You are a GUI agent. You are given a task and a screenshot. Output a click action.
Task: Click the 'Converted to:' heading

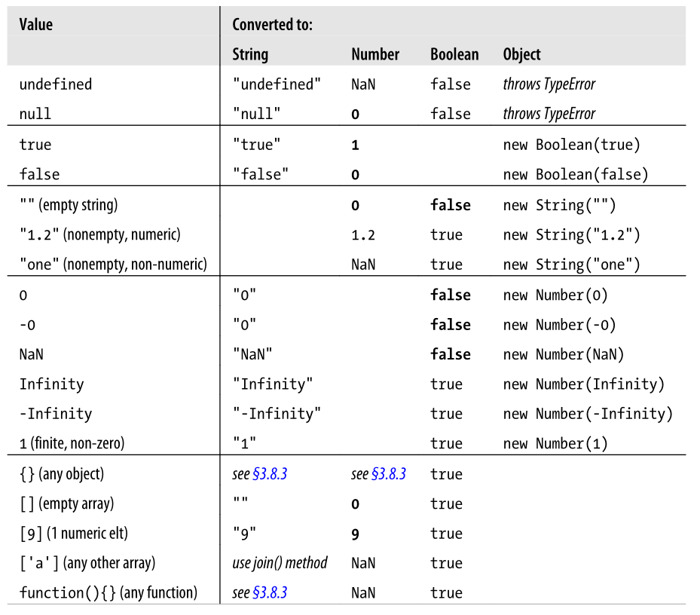coord(272,25)
